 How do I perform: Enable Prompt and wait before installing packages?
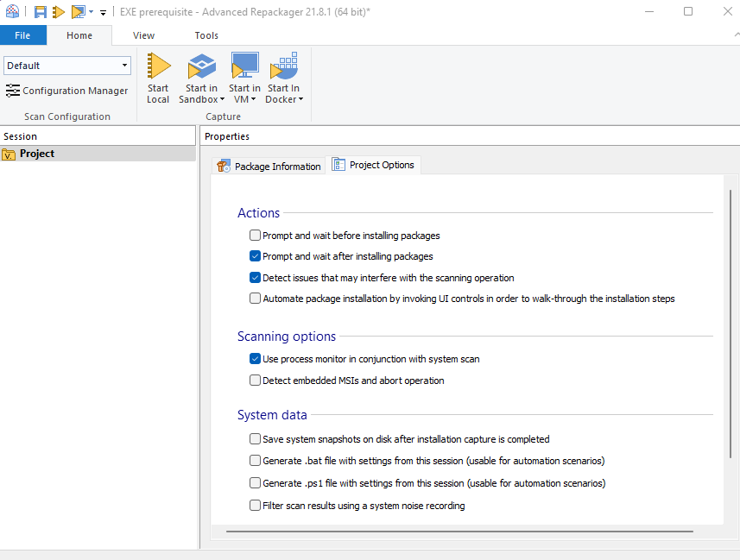point(255,235)
